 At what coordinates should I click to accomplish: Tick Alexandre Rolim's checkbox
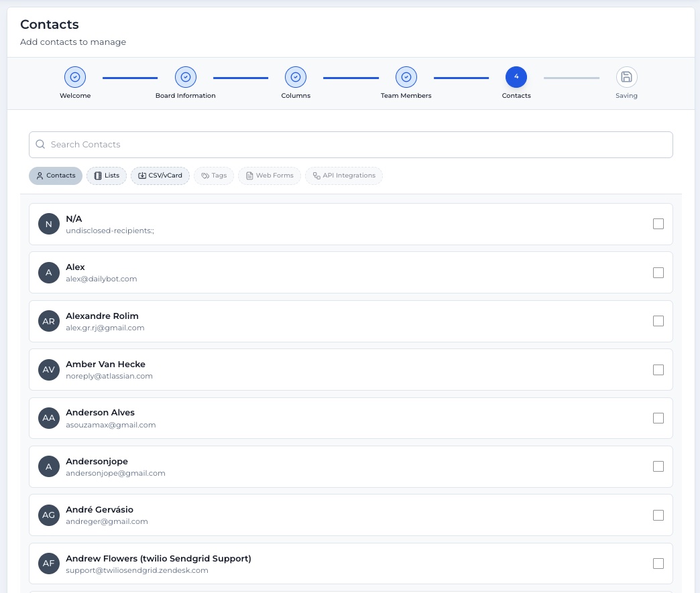658,321
